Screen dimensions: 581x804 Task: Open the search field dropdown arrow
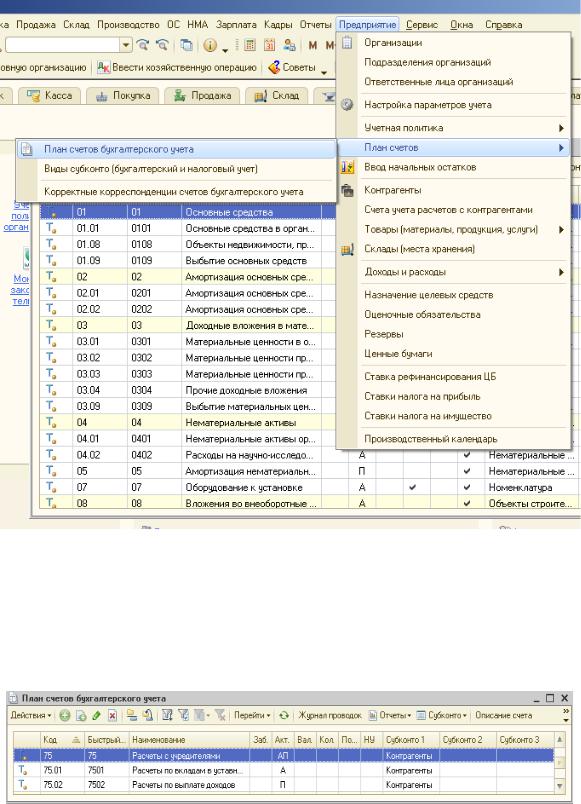[126, 45]
